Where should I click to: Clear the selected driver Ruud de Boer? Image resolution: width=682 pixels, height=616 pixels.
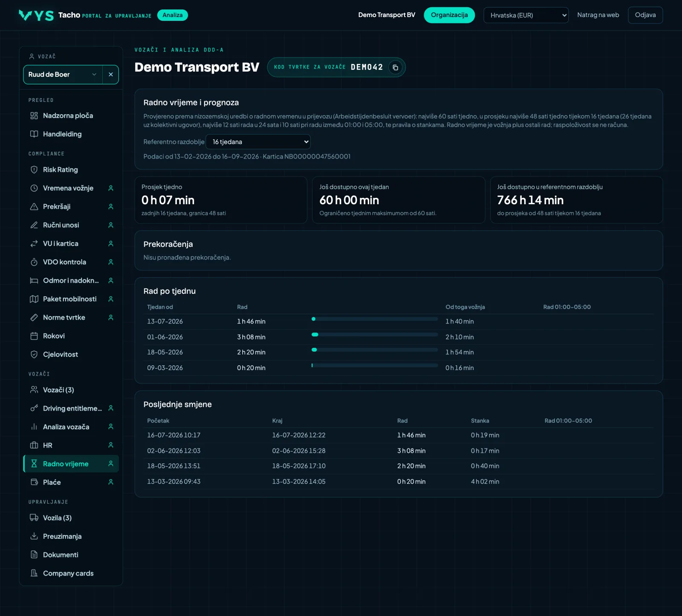coord(110,75)
